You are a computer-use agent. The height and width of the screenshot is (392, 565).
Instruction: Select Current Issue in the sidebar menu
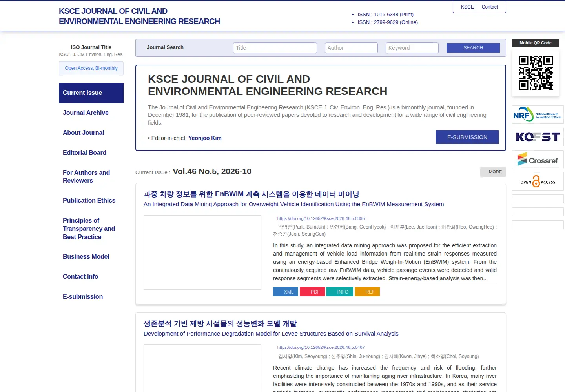coord(91,93)
